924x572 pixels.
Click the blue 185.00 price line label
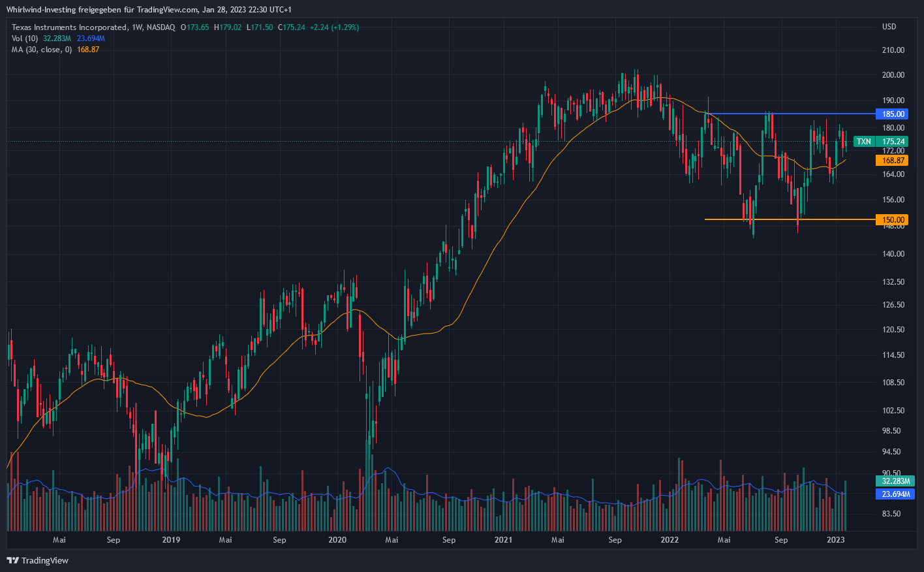pos(893,114)
